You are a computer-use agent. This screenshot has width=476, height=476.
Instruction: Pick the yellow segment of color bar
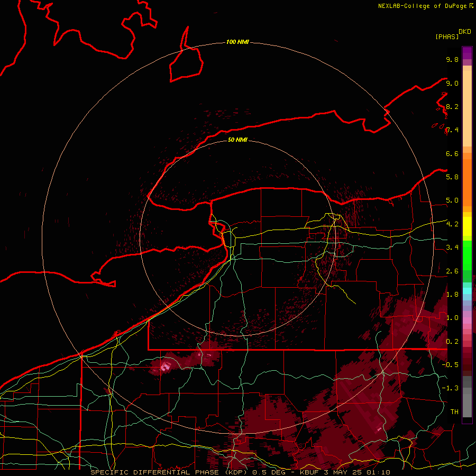[467, 226]
